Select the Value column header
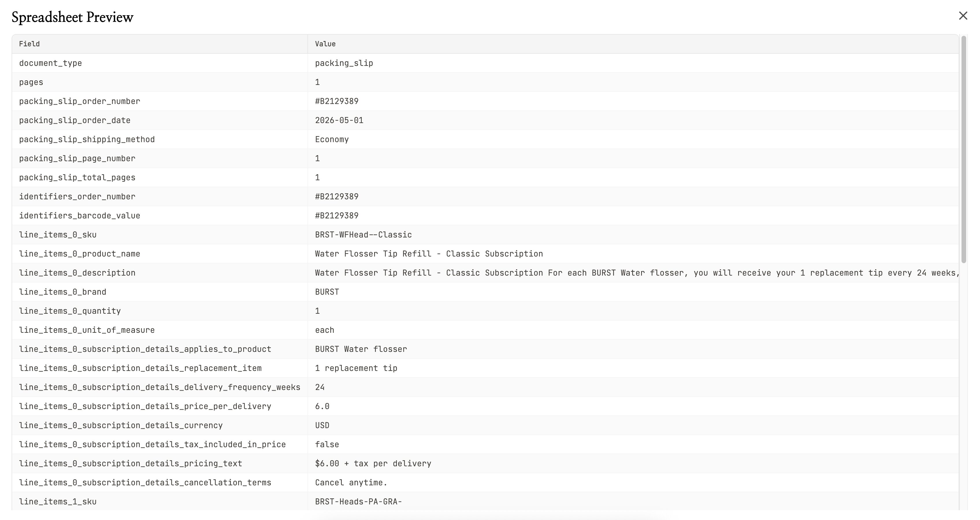Screen dimensions: 980x520 pyautogui.click(x=633, y=44)
